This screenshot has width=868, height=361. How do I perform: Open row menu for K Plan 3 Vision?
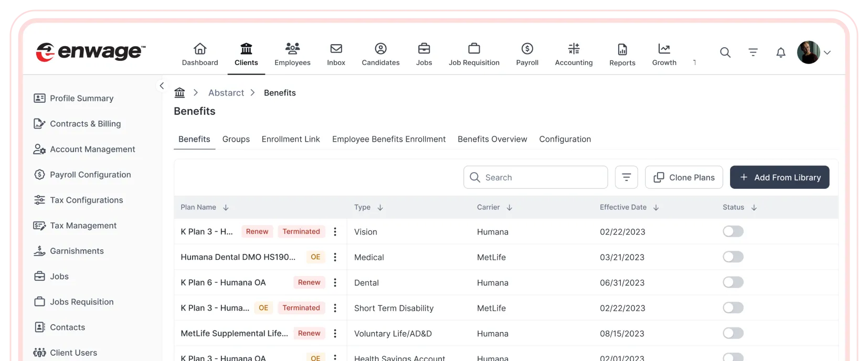(x=335, y=231)
